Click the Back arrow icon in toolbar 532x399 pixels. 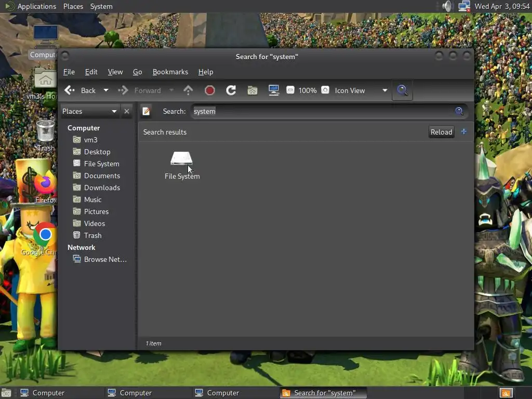[70, 90]
